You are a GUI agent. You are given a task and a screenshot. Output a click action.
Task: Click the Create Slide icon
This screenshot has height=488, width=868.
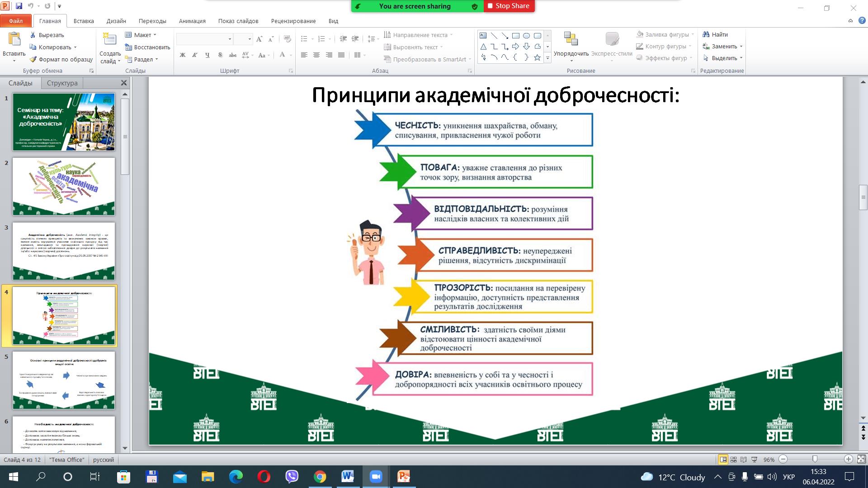(110, 39)
